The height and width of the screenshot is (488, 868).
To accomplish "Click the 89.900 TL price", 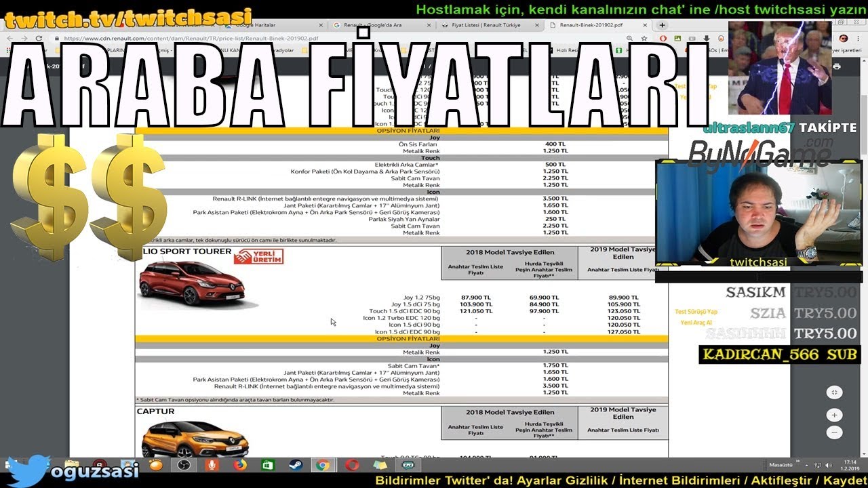I will pos(623,298).
